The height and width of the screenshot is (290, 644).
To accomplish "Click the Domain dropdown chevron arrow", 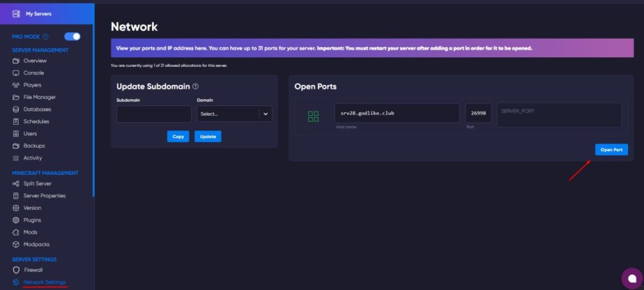I will [265, 114].
